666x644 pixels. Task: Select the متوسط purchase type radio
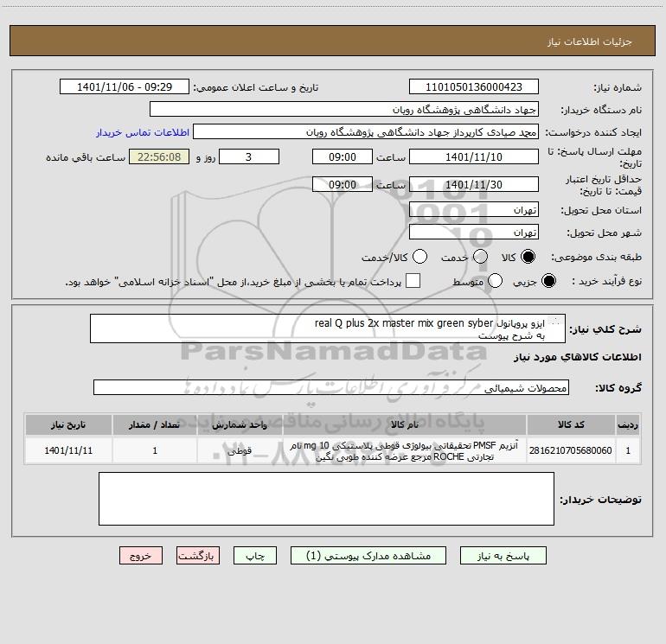pyautogui.click(x=495, y=281)
